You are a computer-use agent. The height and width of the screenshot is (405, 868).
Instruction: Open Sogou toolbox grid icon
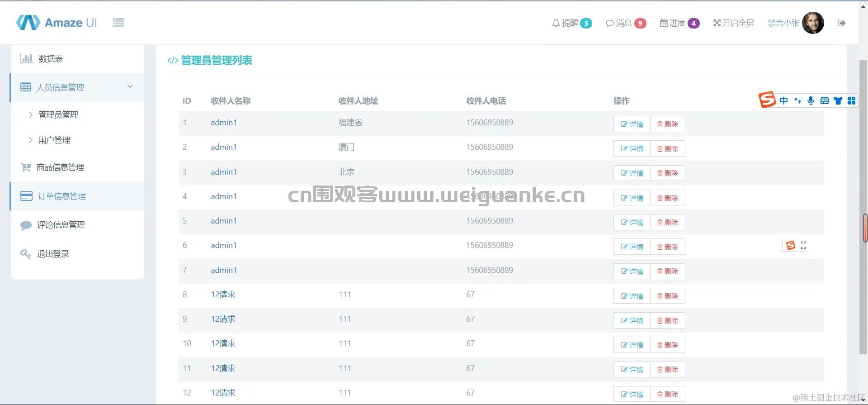tap(851, 100)
